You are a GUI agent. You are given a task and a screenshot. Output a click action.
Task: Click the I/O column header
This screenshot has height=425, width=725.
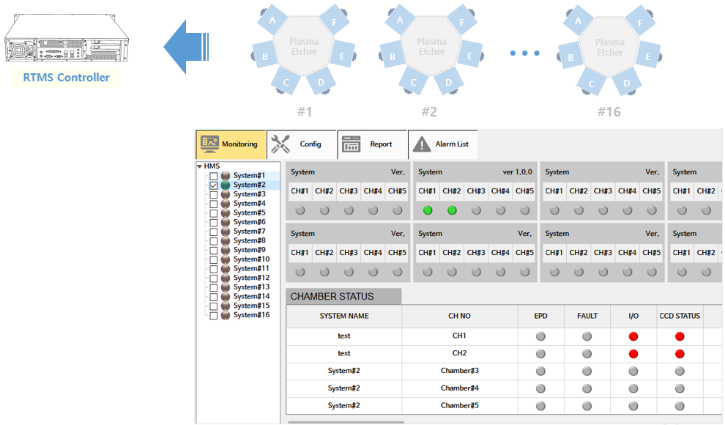coord(633,316)
